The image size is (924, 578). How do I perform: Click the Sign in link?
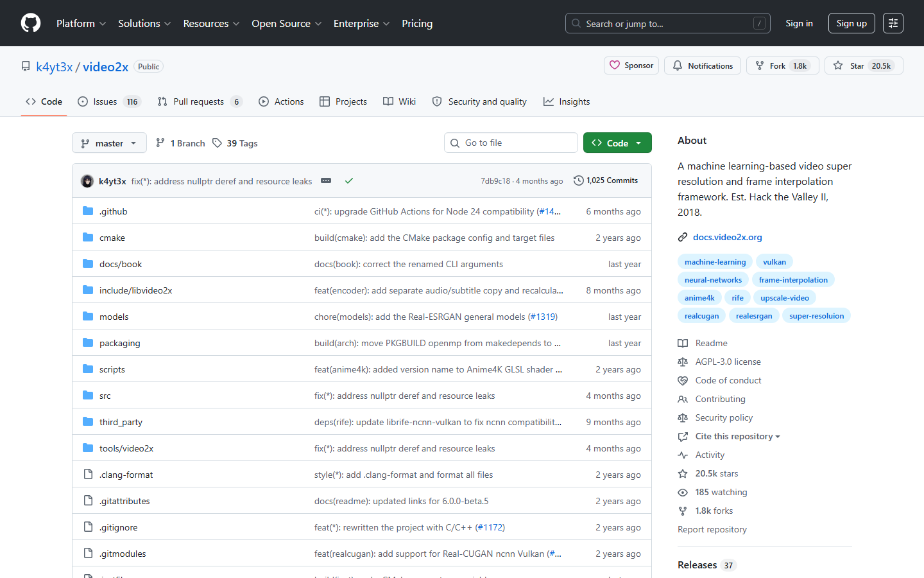[799, 23]
